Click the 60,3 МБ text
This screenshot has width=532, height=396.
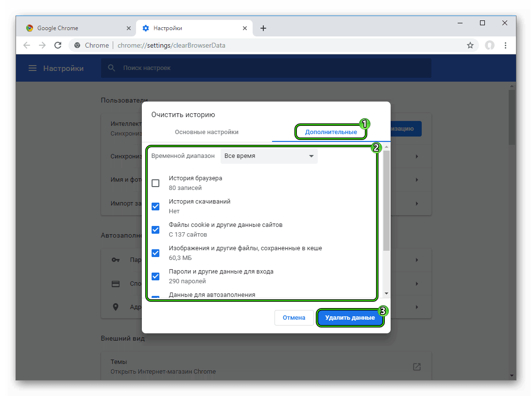180,258
